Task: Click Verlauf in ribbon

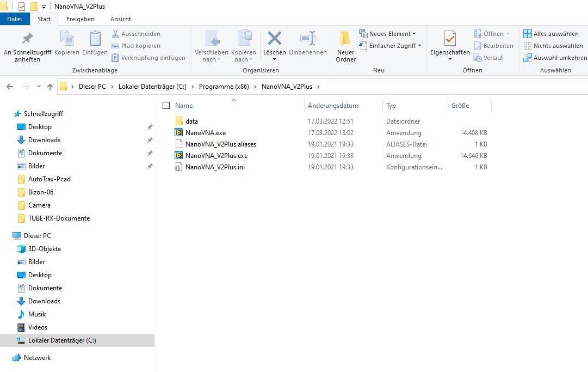Action: 488,58
